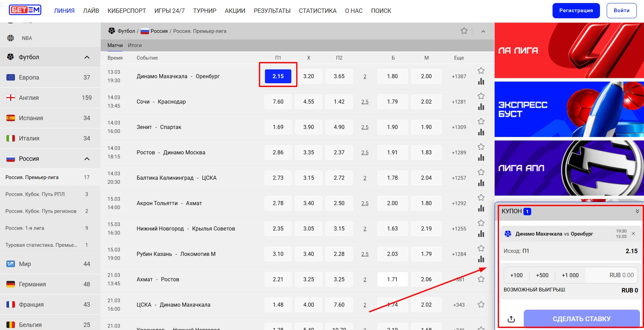
Task: Collapse the Футбол sidebar section
Action: 87,57
